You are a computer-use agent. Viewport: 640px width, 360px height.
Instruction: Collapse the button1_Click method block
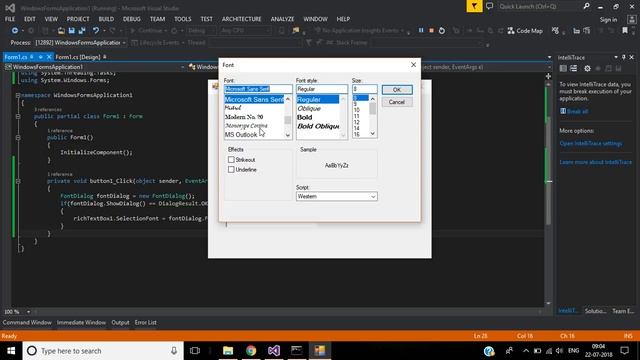pyautogui.click(x=18, y=181)
